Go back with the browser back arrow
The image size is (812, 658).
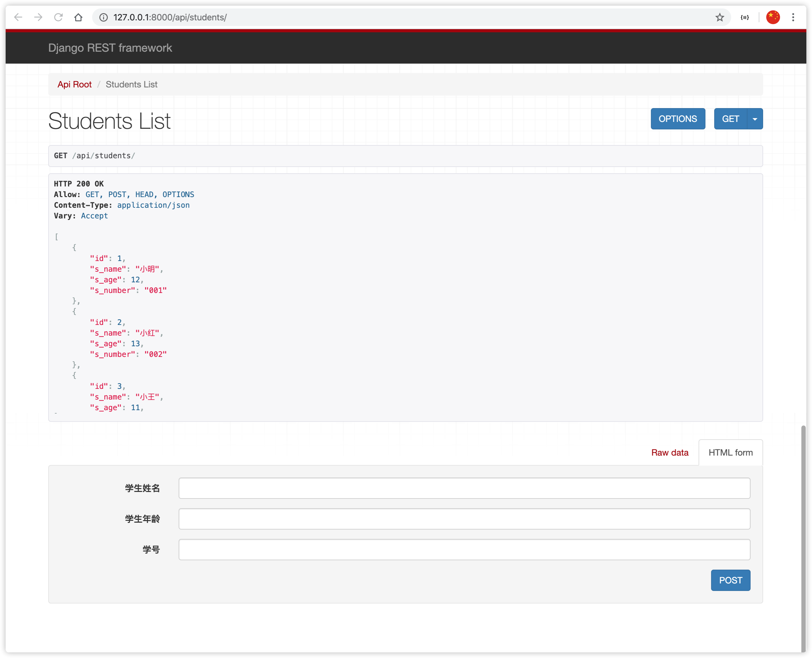click(18, 17)
